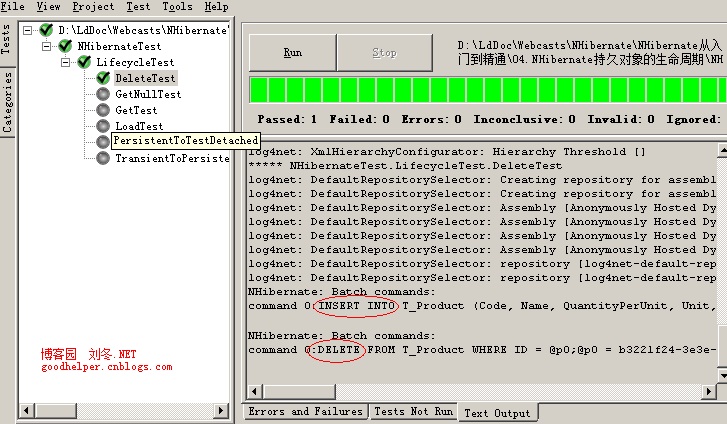Select the LifecycleTest tree item
727x424 pixels.
click(135, 62)
